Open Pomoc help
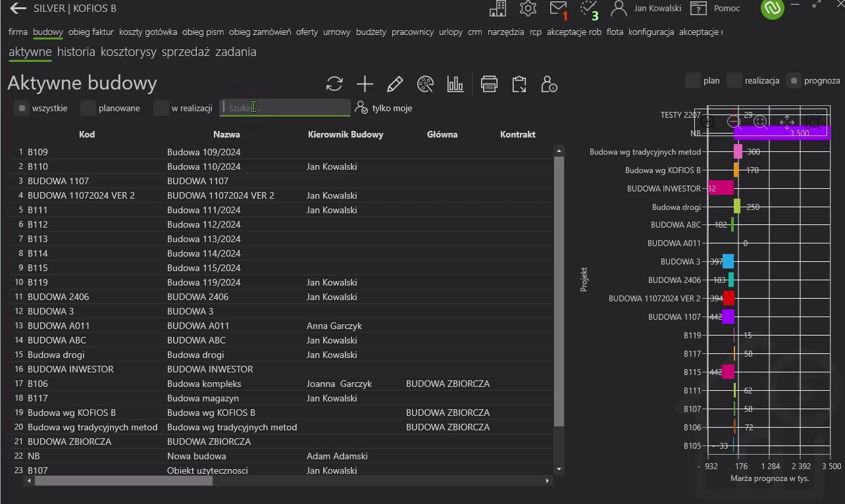 (x=715, y=9)
